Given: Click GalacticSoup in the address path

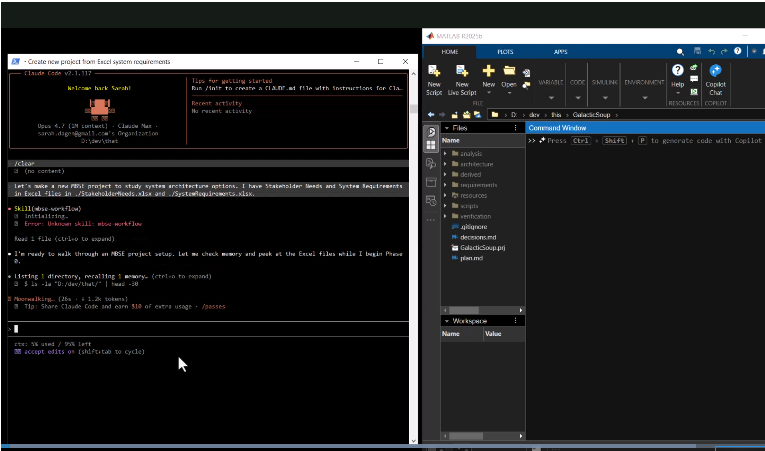Looking at the screenshot, I should tap(591, 115).
